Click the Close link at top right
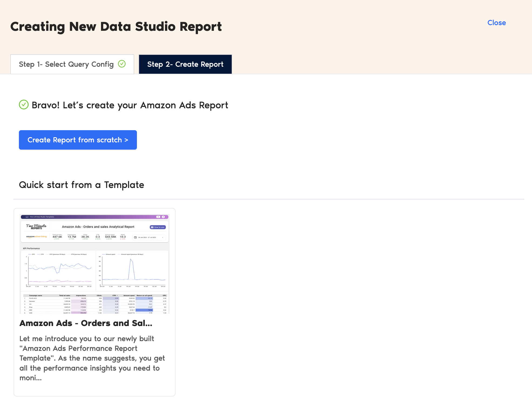Screen dimensions: 532x410 [496, 23]
